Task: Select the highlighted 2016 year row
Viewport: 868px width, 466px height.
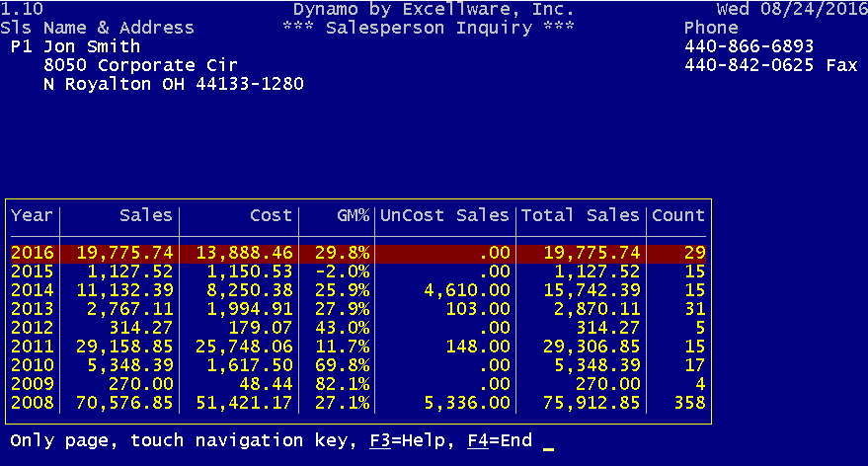Action: click(358, 254)
